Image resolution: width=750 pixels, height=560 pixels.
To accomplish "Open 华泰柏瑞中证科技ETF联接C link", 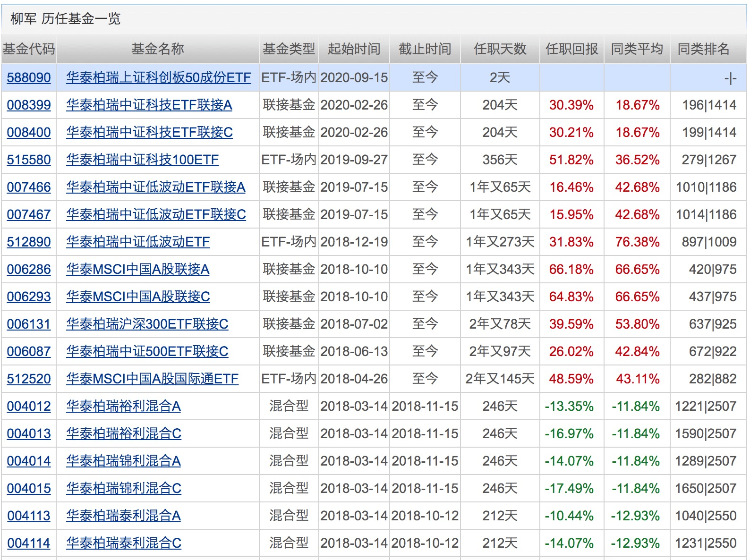I will 149,132.
